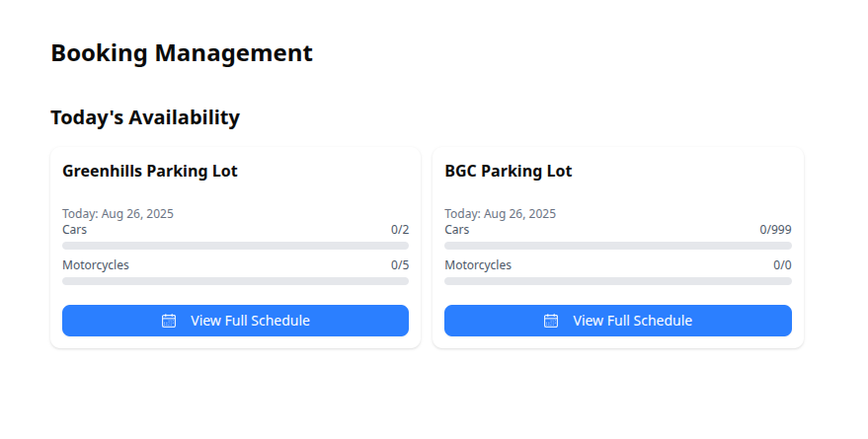Click the Greenhills Motorcycles availability progress bar
Screen dimensions: 868x439
[235, 281]
